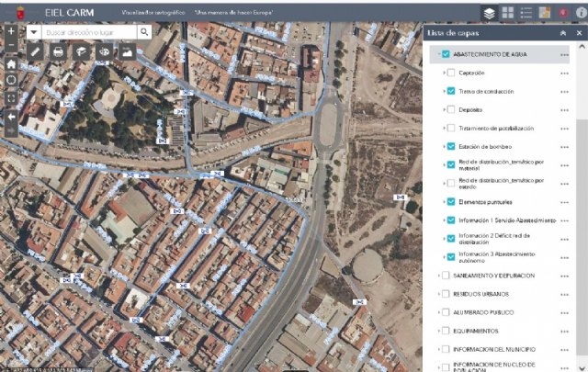Viewport: 588px width, 372px height.
Task: Open options menu for ALUMBRADO PUBLICO
Action: [565, 312]
